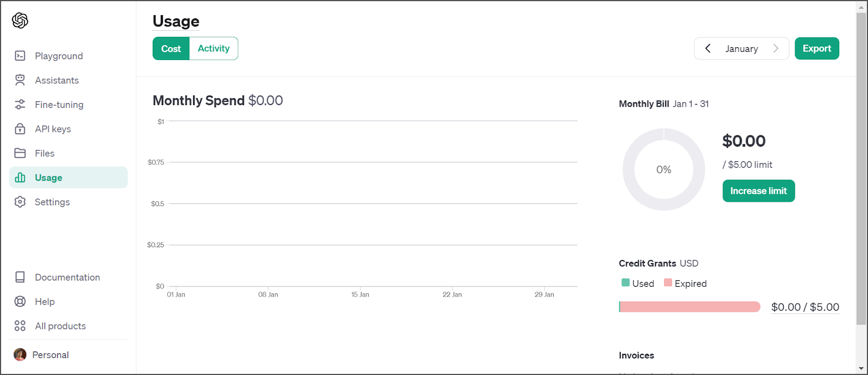The image size is (868, 375).
Task: Click the All products grid icon
Action: tap(20, 326)
